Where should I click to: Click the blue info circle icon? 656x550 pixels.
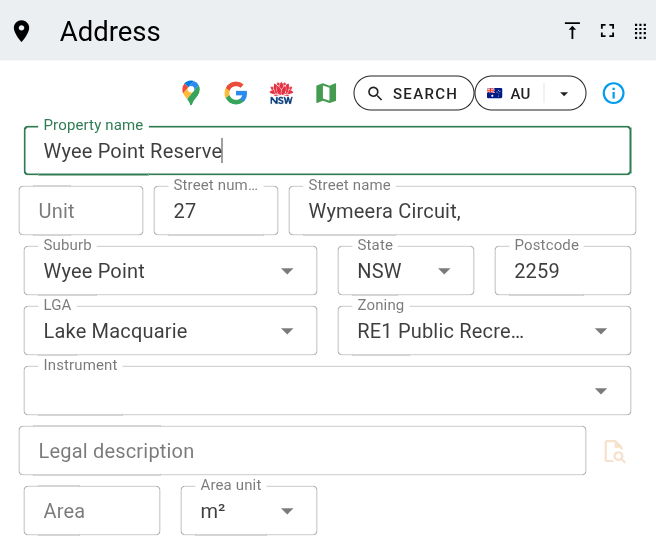coord(613,93)
